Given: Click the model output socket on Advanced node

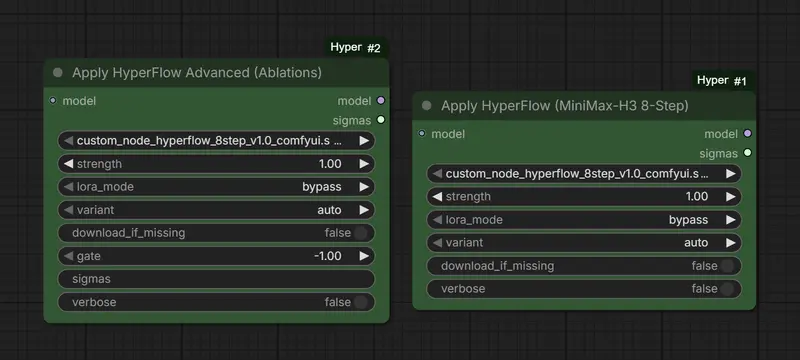Looking at the screenshot, I should pos(381,100).
